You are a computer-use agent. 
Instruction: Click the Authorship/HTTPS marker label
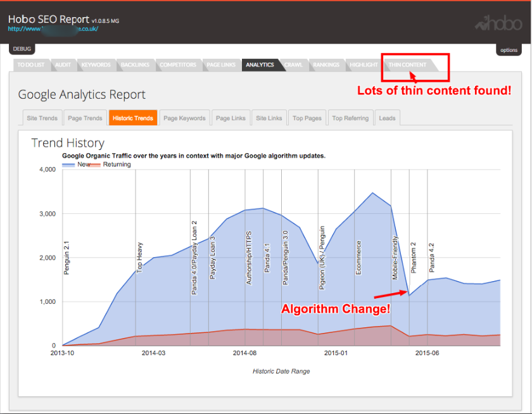click(249, 258)
